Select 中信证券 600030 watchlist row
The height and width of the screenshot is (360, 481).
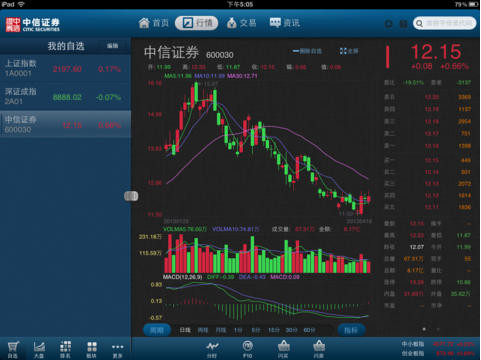(x=65, y=124)
